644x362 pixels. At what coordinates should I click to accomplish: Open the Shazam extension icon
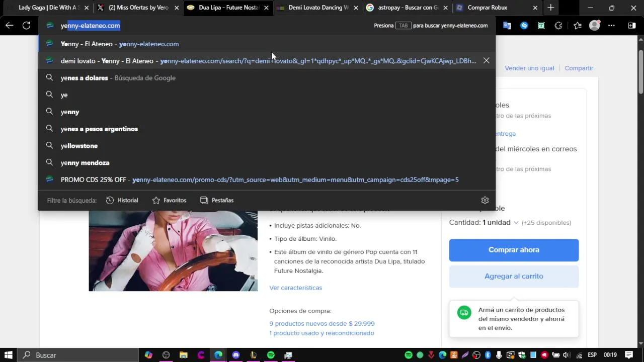tap(524, 26)
